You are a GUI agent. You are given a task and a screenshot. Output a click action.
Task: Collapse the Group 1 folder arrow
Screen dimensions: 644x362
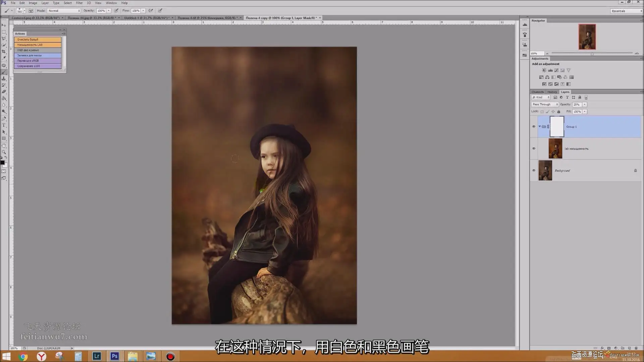tap(540, 127)
